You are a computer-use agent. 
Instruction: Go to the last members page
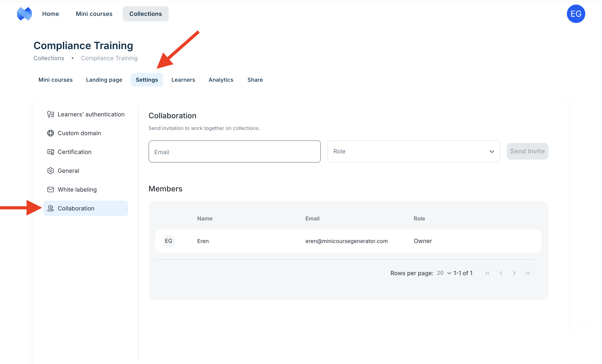[x=528, y=273]
